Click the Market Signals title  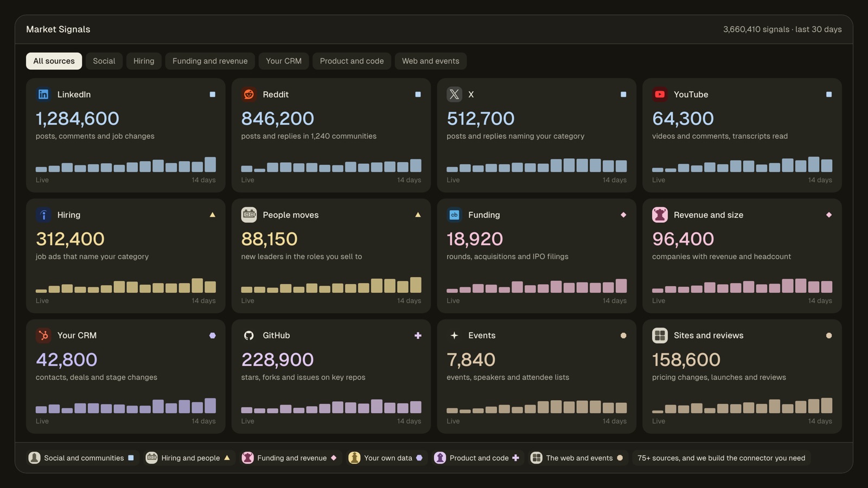(58, 29)
